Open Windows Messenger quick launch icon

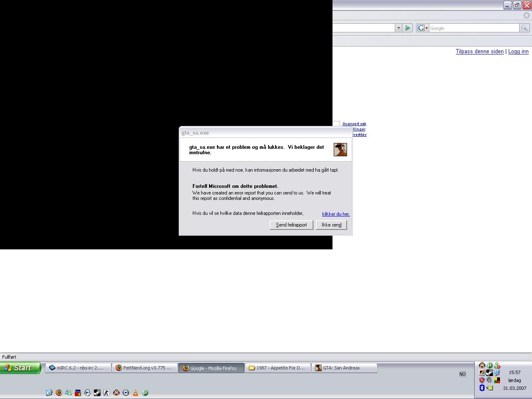tap(68, 392)
